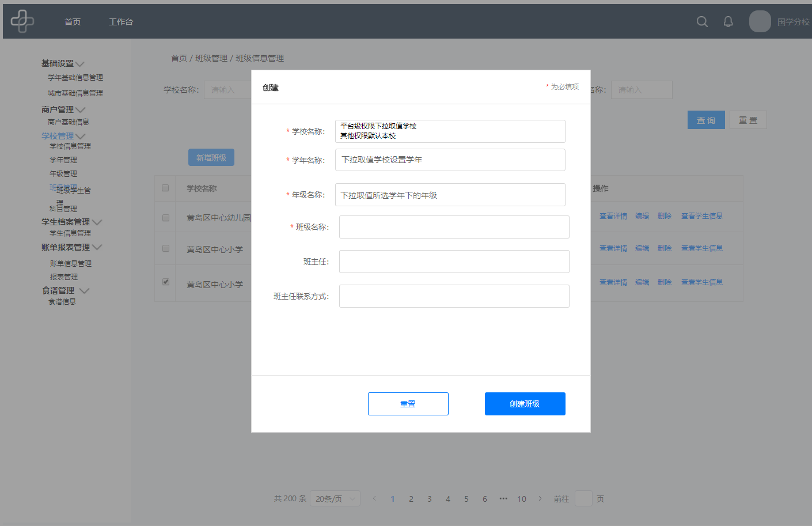Click 编辑 in the first table row
812x526 pixels.
tap(642, 216)
